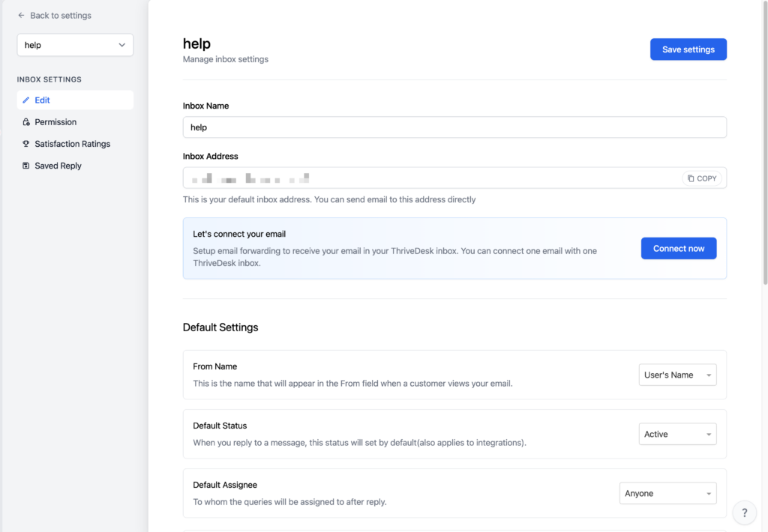Click the copy icon on the COPY button
768x532 pixels.
(692, 178)
